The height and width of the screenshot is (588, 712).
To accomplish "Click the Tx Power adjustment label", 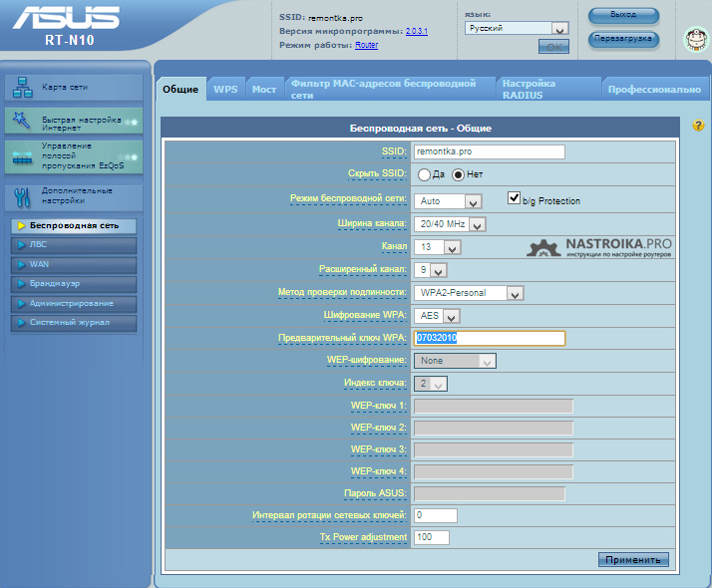I will pos(363,537).
